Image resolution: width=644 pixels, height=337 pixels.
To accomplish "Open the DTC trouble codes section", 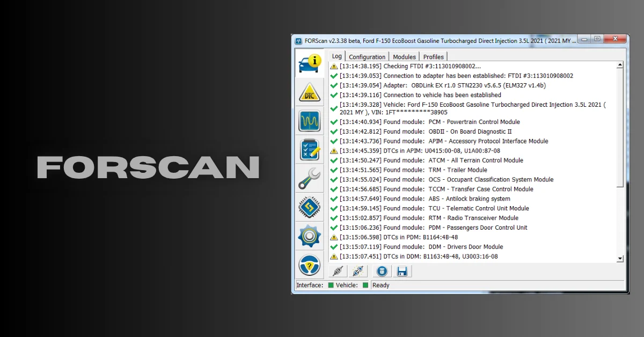I will click(310, 93).
